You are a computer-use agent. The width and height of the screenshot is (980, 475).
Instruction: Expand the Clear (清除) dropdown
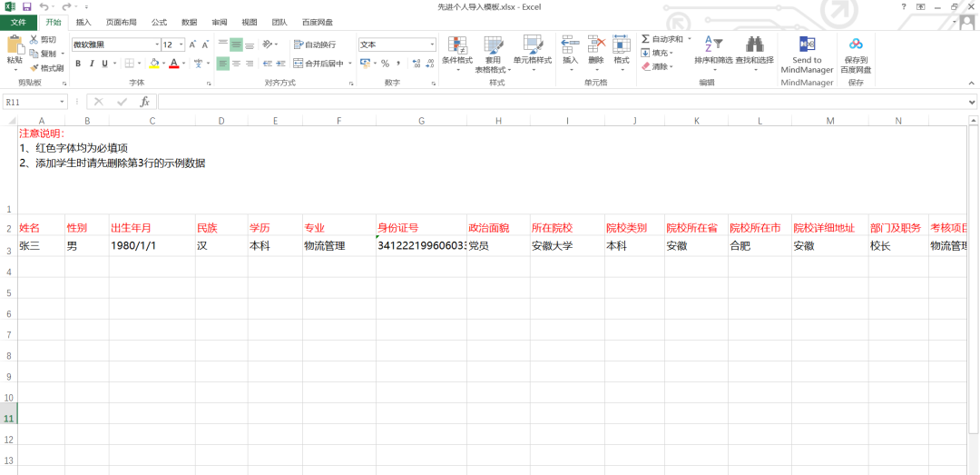pyautogui.click(x=671, y=66)
